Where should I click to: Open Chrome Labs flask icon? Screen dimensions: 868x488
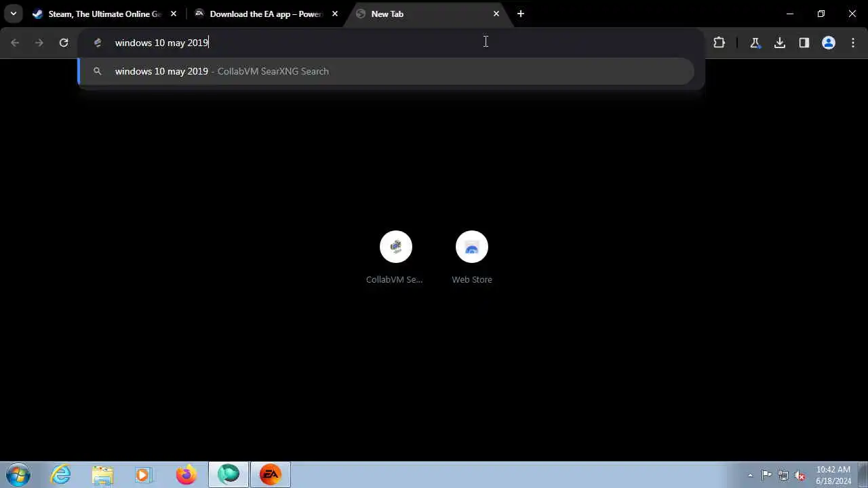point(755,43)
